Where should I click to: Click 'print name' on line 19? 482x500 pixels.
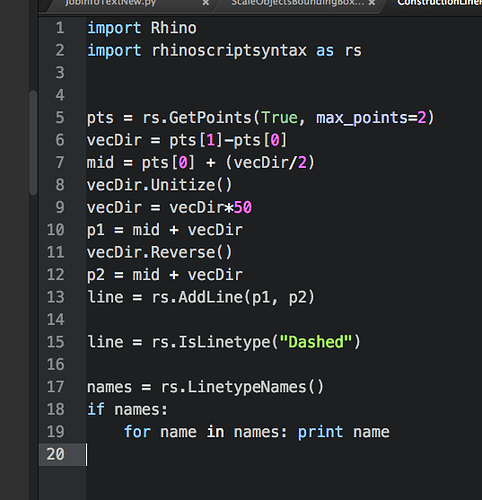coord(343,432)
